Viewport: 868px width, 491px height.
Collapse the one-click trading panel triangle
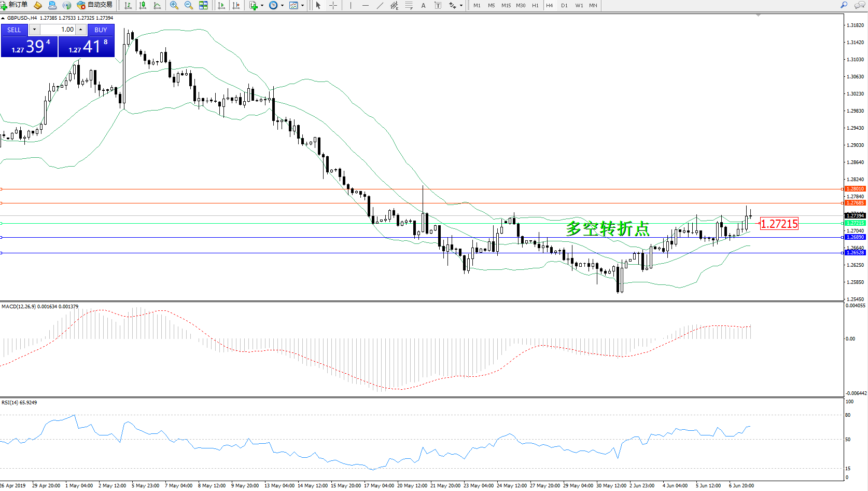click(3, 18)
